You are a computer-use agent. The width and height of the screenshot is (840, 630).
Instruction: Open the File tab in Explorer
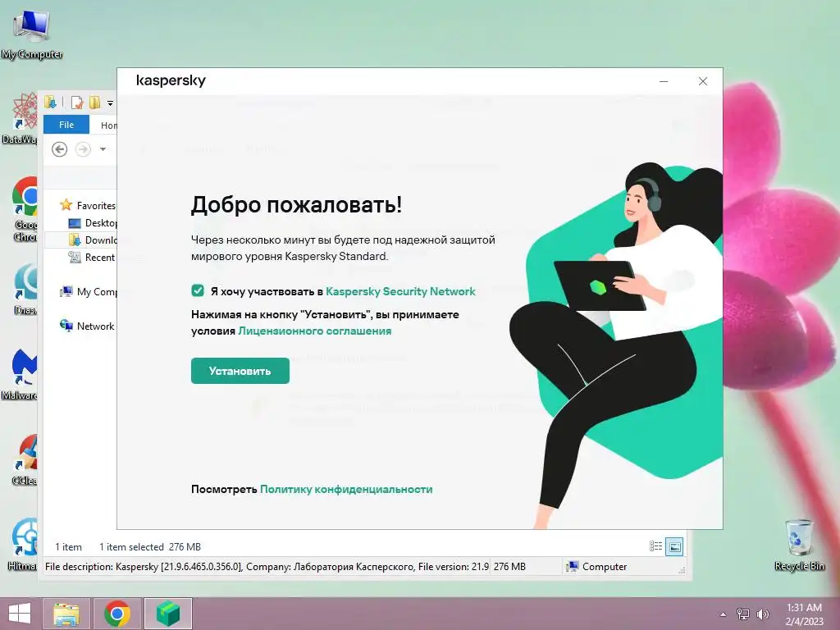pyautogui.click(x=66, y=125)
